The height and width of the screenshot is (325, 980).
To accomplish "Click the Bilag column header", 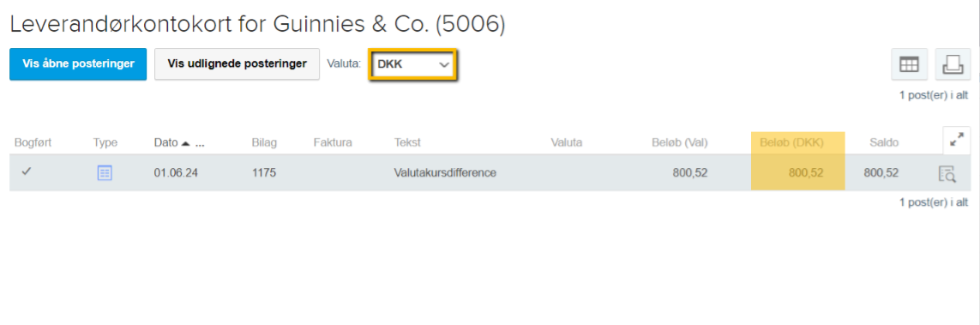I will tap(264, 142).
